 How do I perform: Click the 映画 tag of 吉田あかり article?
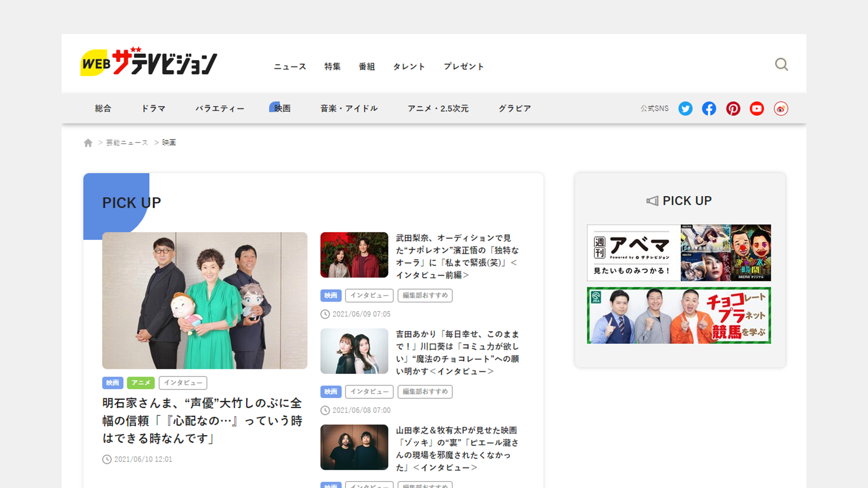point(331,392)
